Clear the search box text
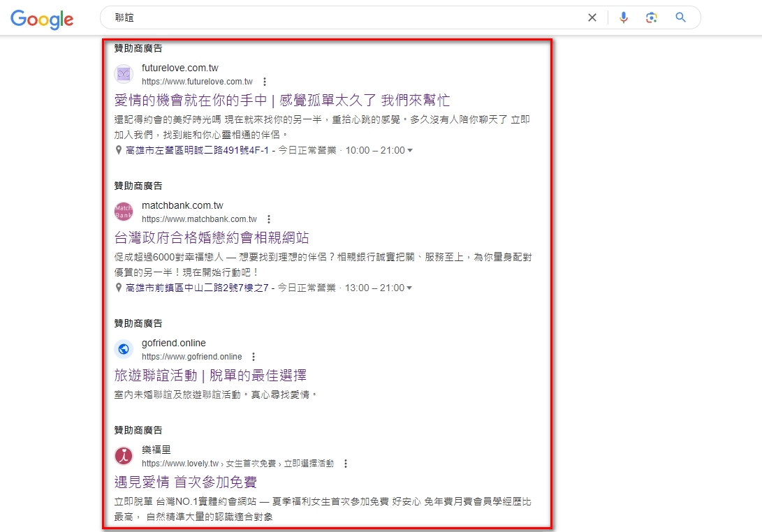Image resolution: width=762 pixels, height=532 pixels. tap(592, 18)
